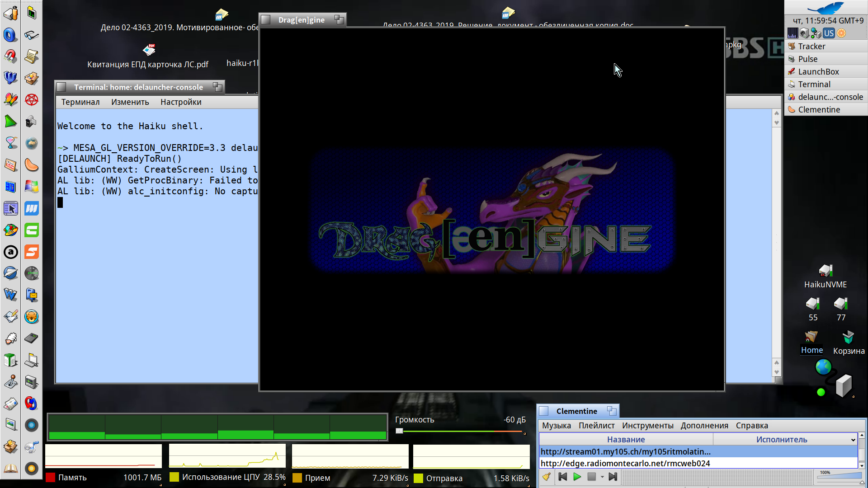Click the system clock in Deskbar
The image size is (868, 488).
click(828, 21)
